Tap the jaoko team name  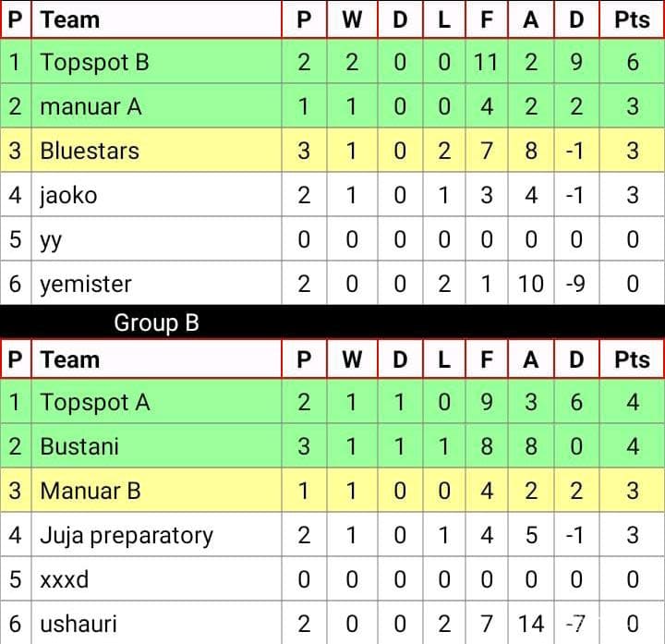coord(68,196)
